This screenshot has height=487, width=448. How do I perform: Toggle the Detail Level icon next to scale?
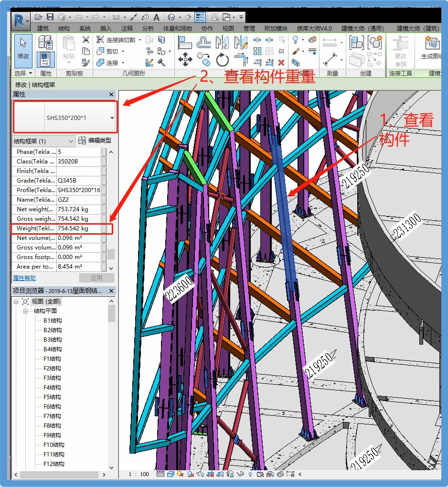pos(160,474)
